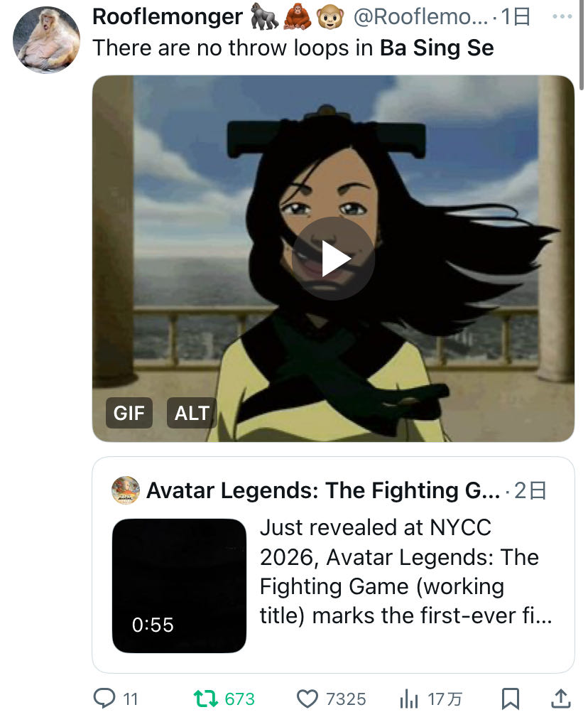The image size is (588, 722).
Task: View tweet analytics bar chart icon
Action: [x=408, y=699]
